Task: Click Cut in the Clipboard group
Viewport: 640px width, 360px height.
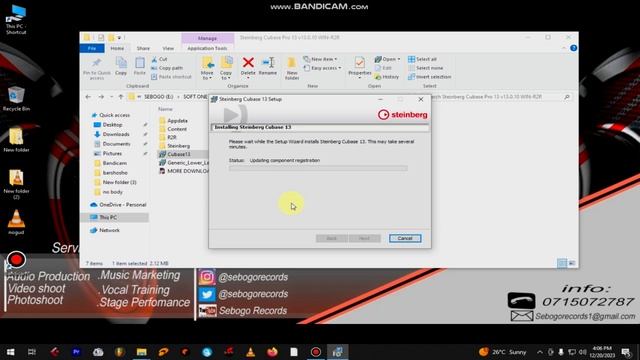Action: coord(159,59)
